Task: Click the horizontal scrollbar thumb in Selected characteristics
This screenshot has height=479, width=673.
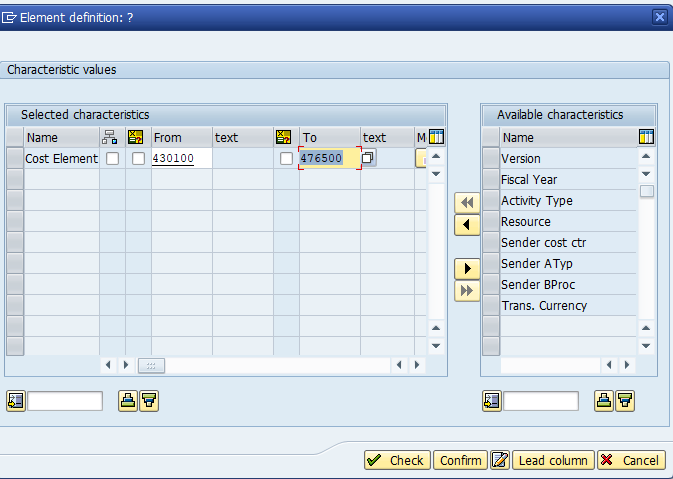Action: point(151,366)
